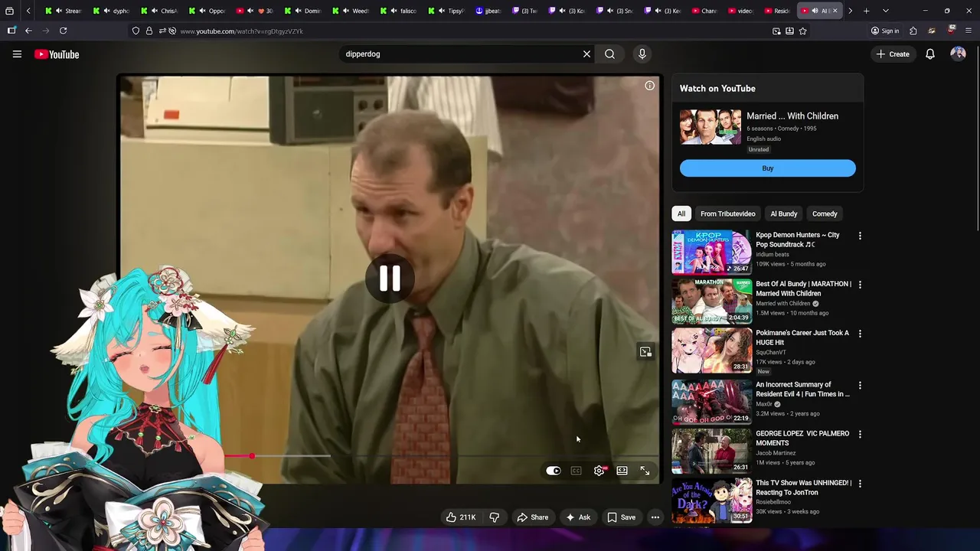Open the SquChanVT channel name

[x=772, y=352]
